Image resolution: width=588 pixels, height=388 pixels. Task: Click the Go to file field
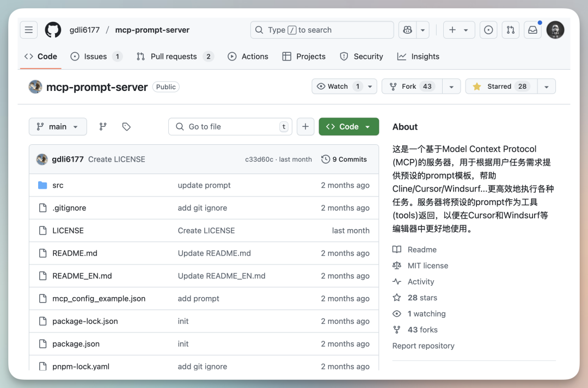pyautogui.click(x=230, y=127)
